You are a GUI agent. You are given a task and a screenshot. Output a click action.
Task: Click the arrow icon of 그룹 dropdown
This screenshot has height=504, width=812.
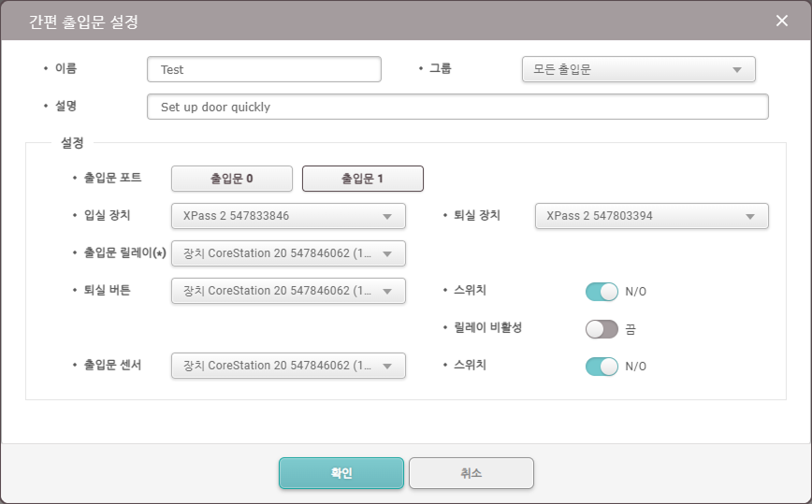737,70
